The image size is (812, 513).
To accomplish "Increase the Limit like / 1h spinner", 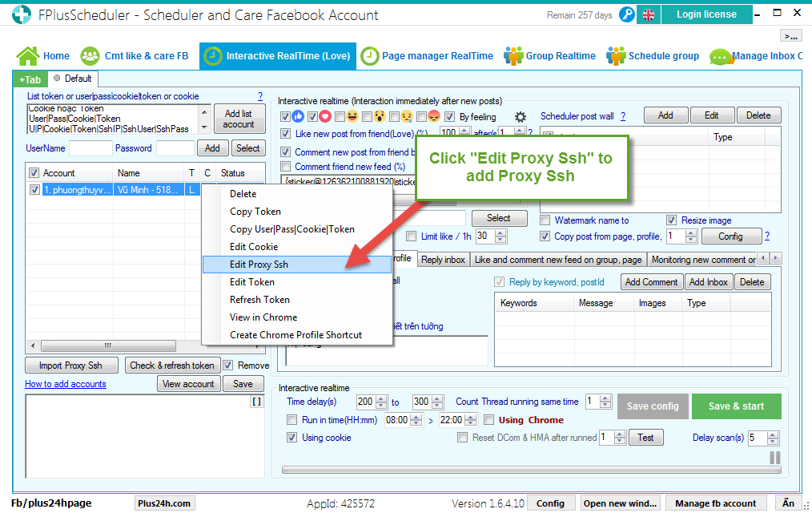I will (x=500, y=233).
